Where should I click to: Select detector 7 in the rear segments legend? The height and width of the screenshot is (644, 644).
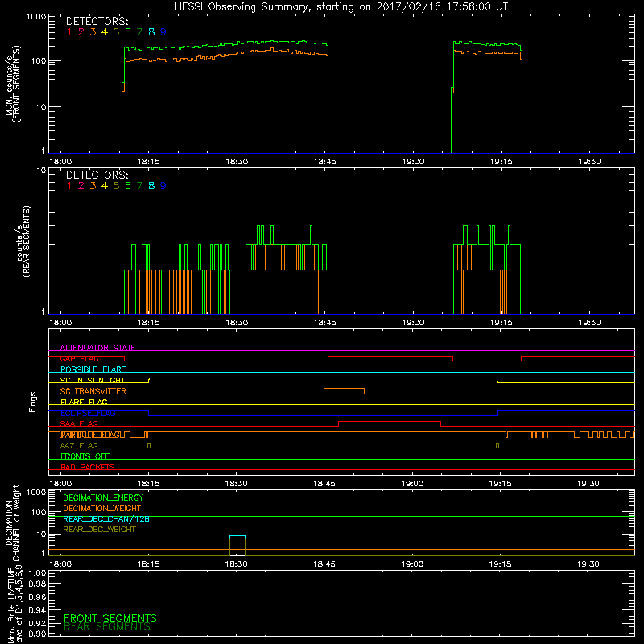click(139, 186)
